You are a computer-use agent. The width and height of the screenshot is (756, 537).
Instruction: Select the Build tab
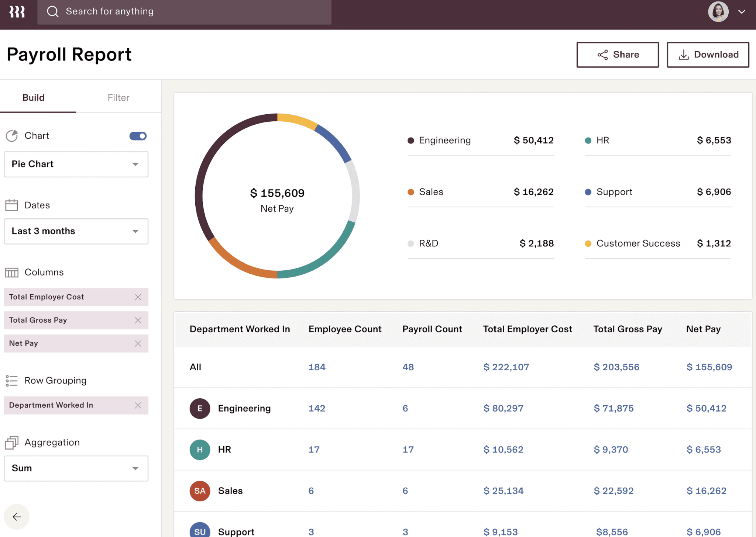click(33, 97)
